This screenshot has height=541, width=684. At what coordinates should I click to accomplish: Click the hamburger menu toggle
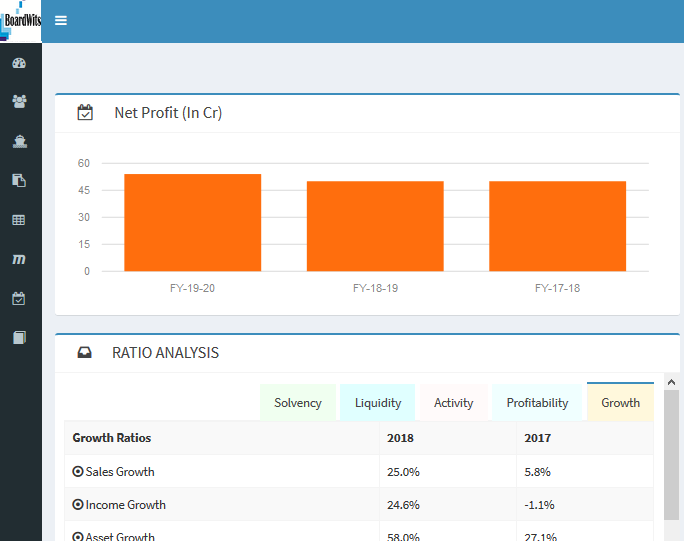61,20
